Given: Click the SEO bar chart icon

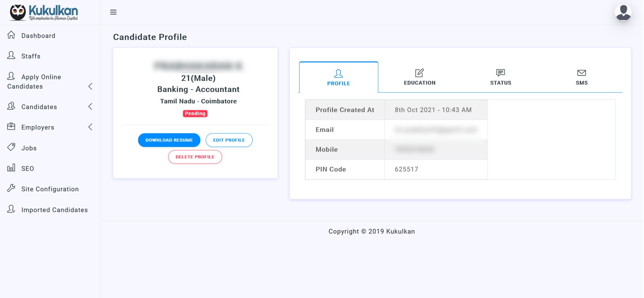Looking at the screenshot, I should [x=11, y=168].
